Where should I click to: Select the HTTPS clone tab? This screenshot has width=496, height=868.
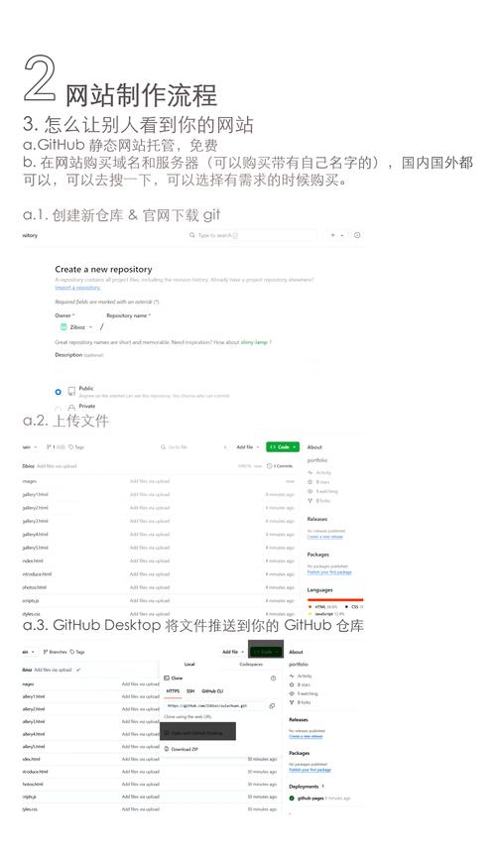[174, 690]
